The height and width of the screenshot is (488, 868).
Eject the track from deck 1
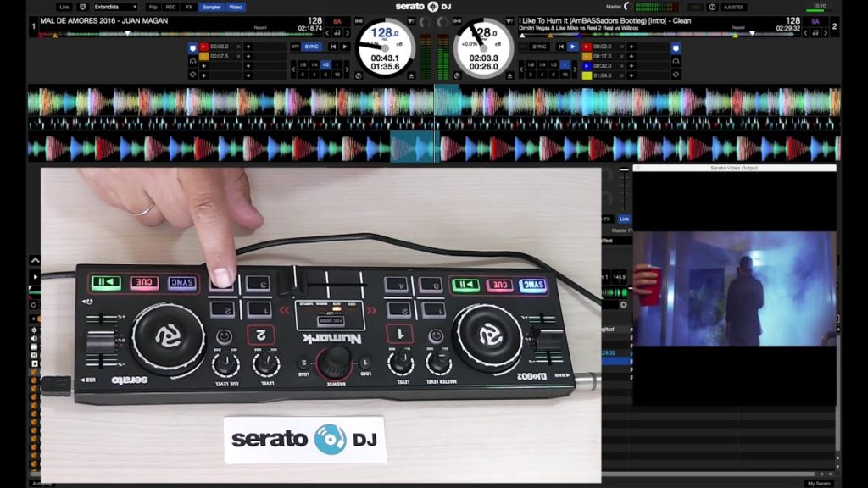click(x=411, y=75)
